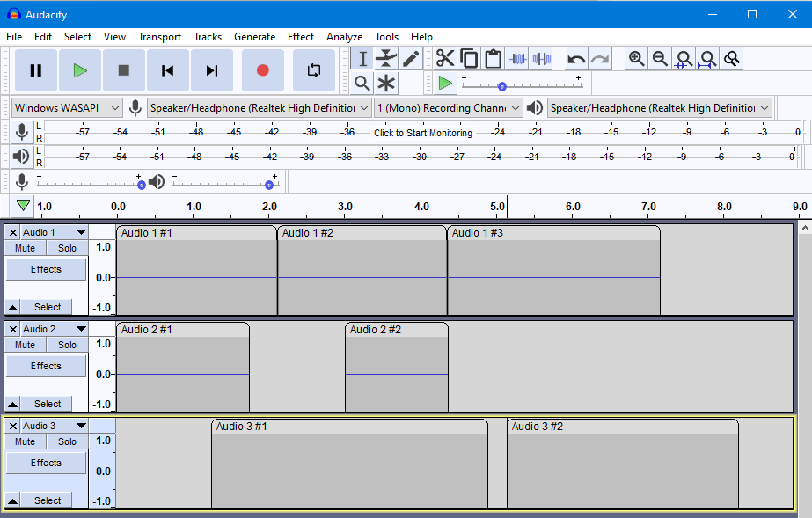812x518 pixels.
Task: Pick the Draw (pencil) tool
Action: pyautogui.click(x=411, y=58)
